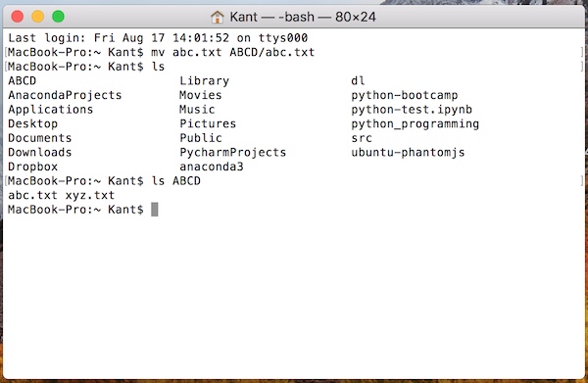Image resolution: width=588 pixels, height=383 pixels.
Task: Click the home folder icon in title bar
Action: (218, 17)
